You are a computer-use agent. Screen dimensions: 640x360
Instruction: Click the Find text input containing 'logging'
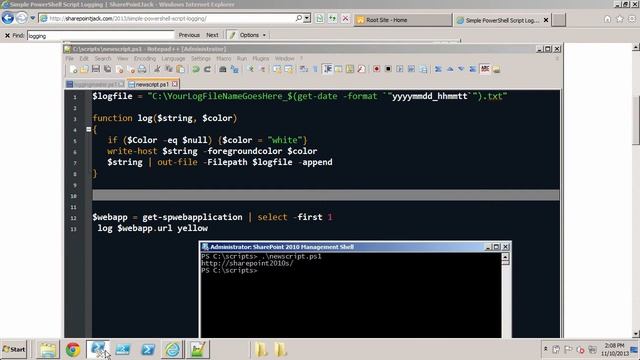pos(101,36)
